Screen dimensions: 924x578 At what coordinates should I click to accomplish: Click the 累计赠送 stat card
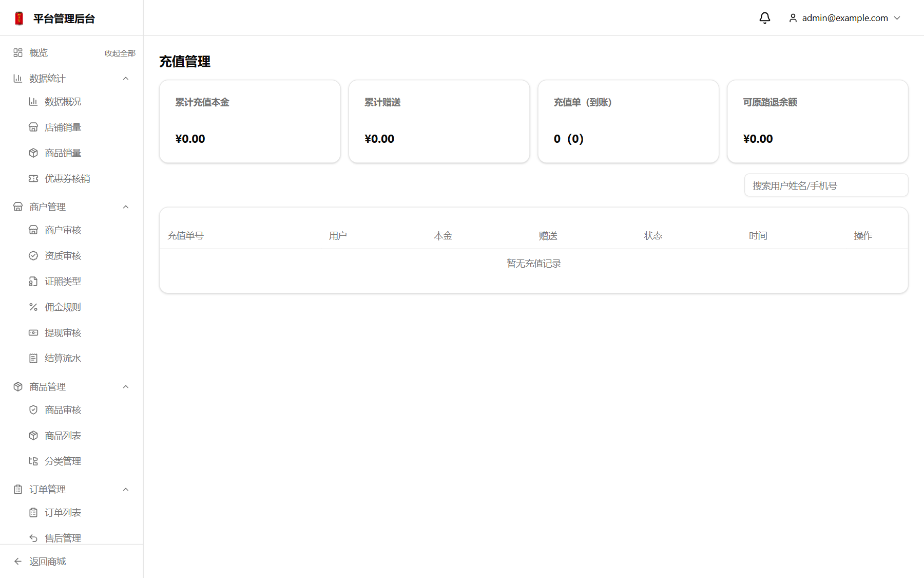tap(439, 121)
